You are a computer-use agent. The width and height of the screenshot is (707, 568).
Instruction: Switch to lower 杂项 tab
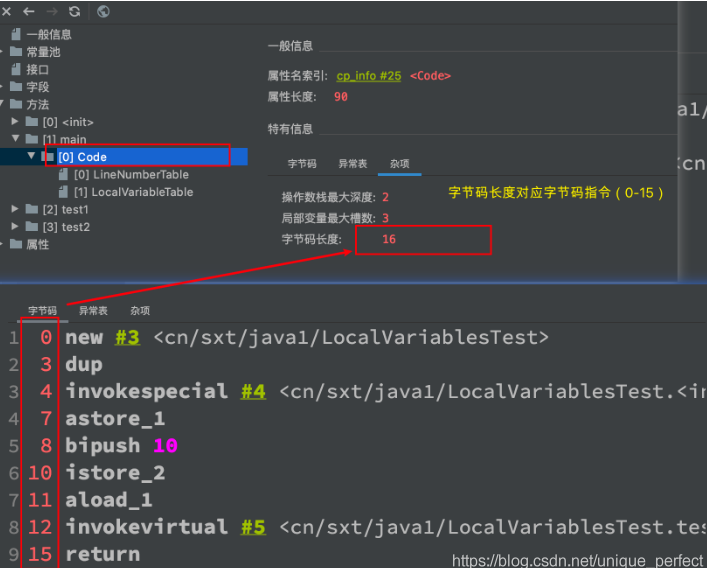(x=140, y=311)
